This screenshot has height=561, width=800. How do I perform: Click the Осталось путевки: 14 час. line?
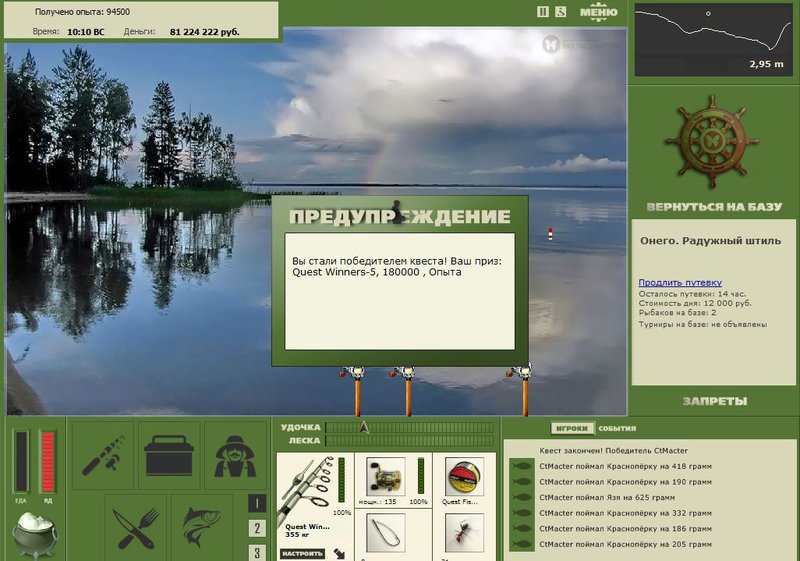pyautogui.click(x=692, y=294)
